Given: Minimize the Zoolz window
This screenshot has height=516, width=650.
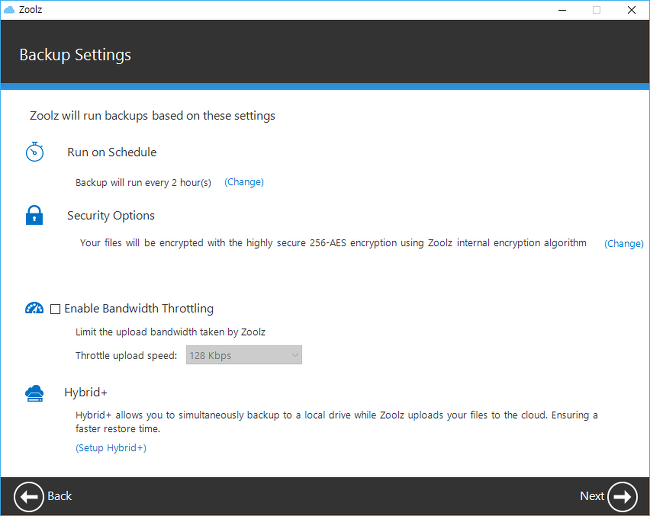Looking at the screenshot, I should (562, 10).
